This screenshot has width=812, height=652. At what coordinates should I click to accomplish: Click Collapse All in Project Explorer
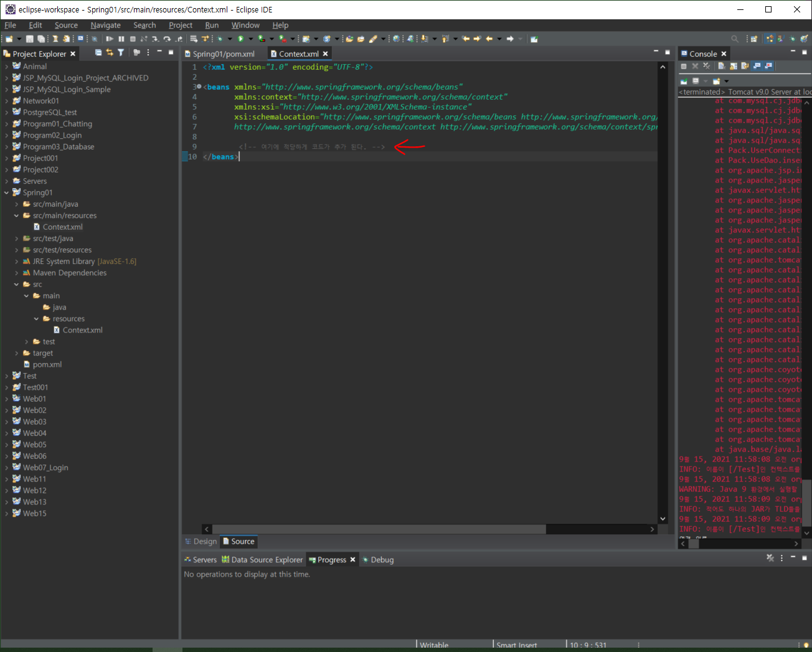click(x=98, y=53)
